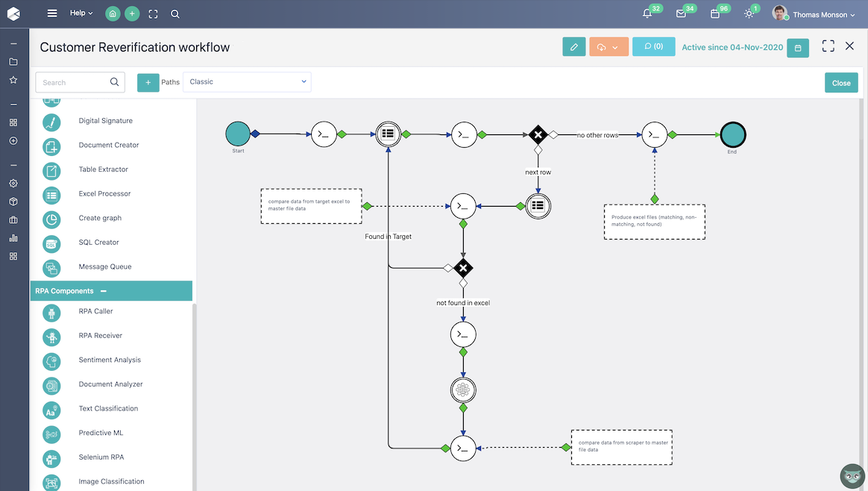
Task: Click the calendar icon next to Active since date
Action: point(798,48)
